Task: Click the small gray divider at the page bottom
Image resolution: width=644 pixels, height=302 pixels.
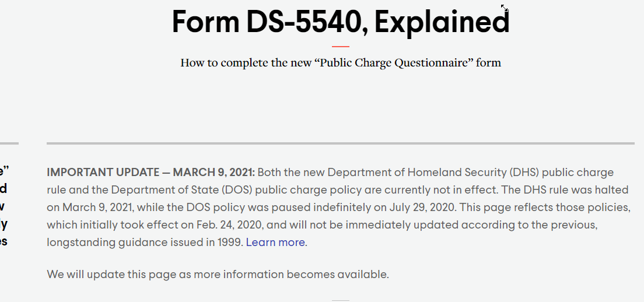Action: coord(341,301)
